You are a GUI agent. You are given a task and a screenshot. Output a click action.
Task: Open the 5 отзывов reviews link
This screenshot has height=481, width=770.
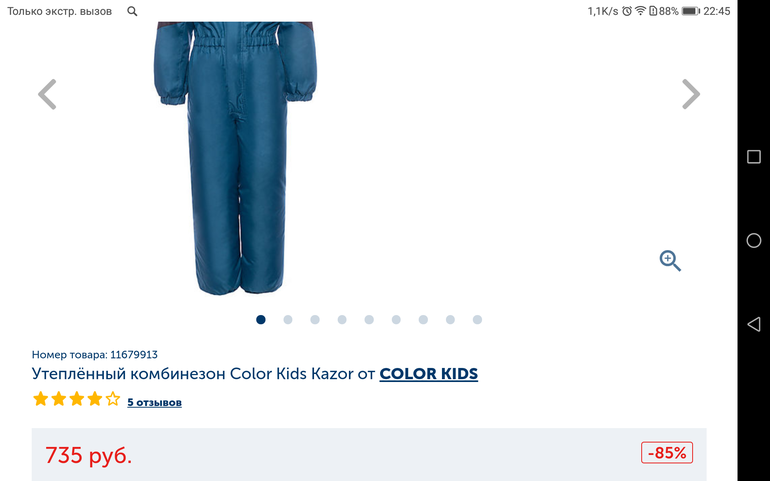click(x=154, y=402)
